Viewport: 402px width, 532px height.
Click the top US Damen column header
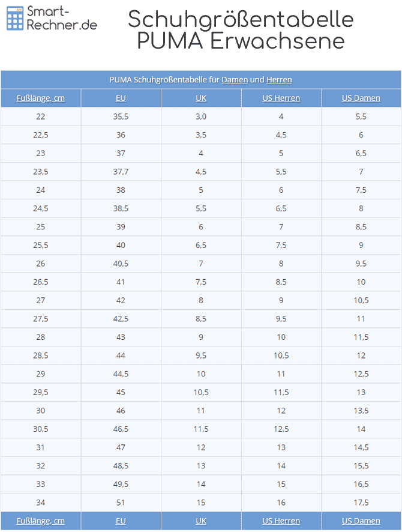point(361,98)
